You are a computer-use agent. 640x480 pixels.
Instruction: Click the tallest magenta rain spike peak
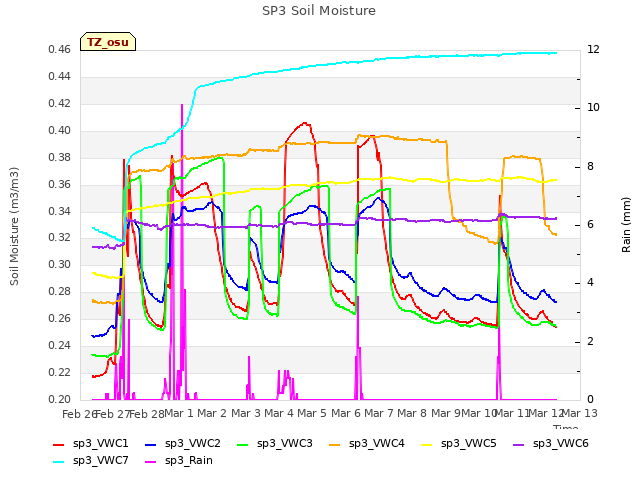(182, 105)
